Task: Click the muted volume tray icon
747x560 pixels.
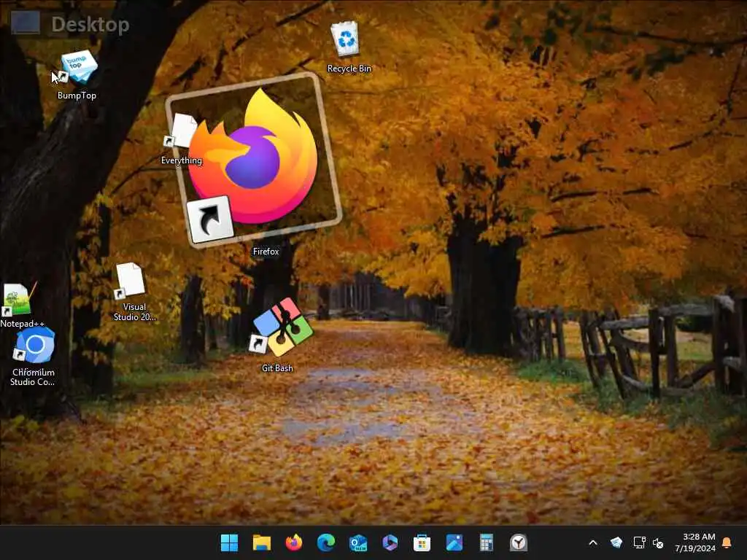Action: 658,542
